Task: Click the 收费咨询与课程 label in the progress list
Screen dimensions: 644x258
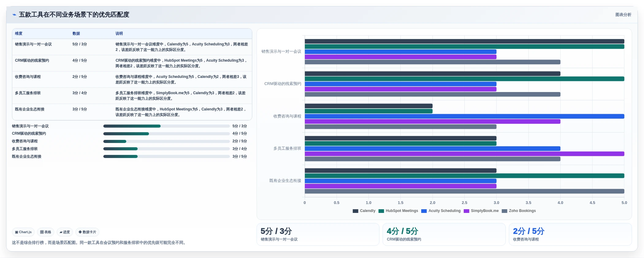Action: point(25,141)
